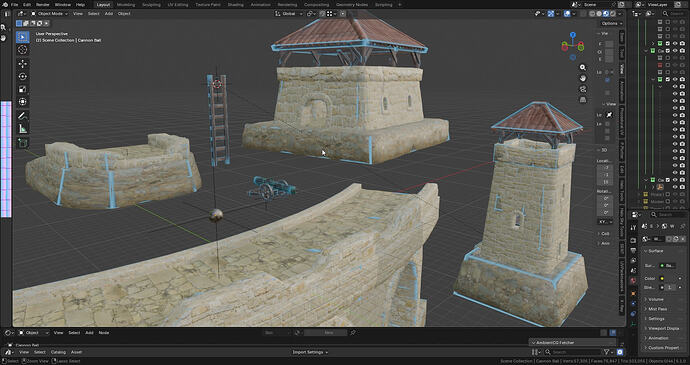The height and width of the screenshot is (365, 690).
Task: Open Global transform orientation dropdown
Action: 289,14
